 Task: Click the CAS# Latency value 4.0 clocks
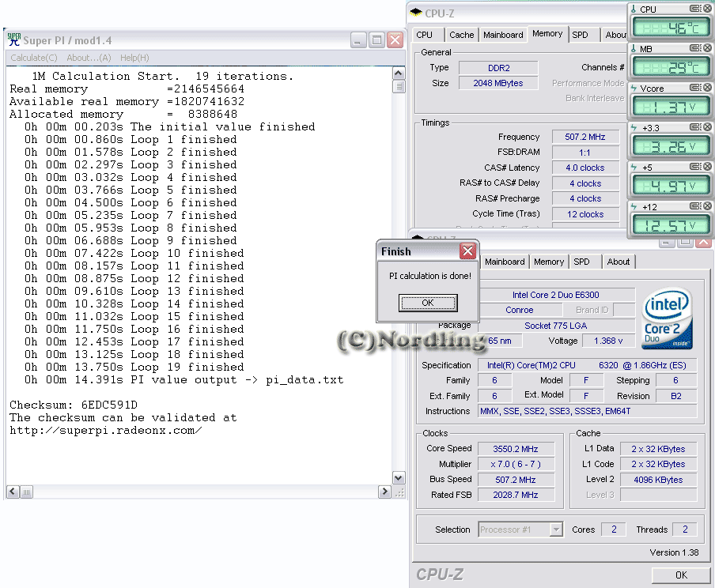[585, 168]
